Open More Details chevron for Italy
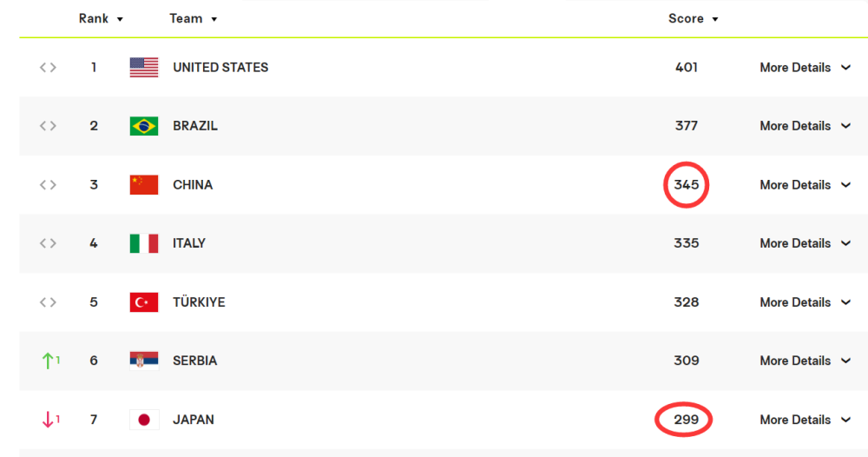The height and width of the screenshot is (457, 868). pyautogui.click(x=845, y=243)
